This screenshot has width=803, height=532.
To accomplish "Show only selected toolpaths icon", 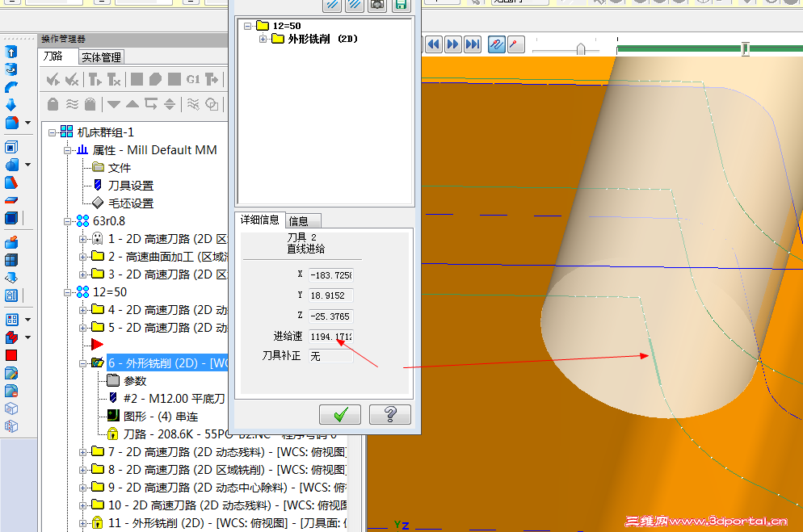I will tap(193, 104).
